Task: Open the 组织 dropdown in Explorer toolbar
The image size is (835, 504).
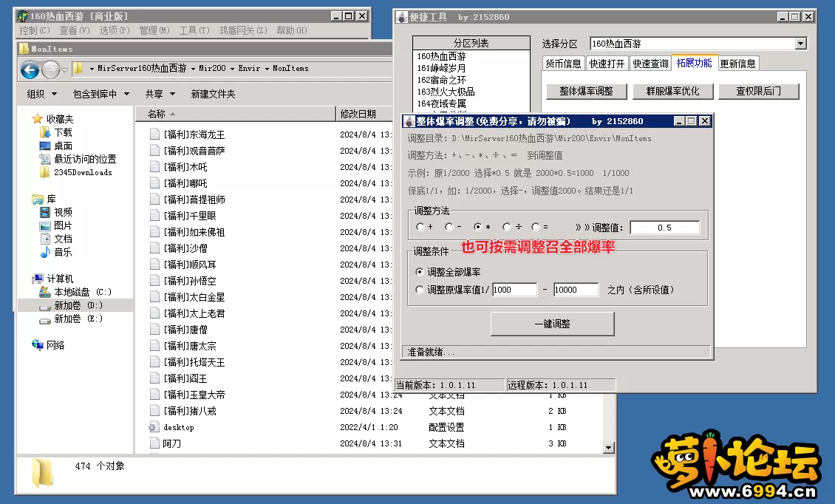Action: pos(42,94)
